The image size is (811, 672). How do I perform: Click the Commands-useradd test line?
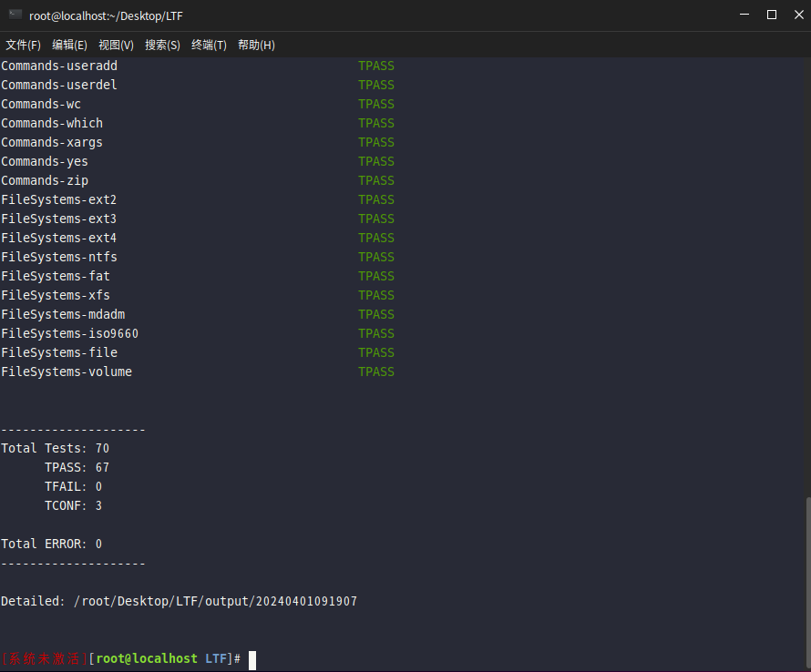click(59, 66)
